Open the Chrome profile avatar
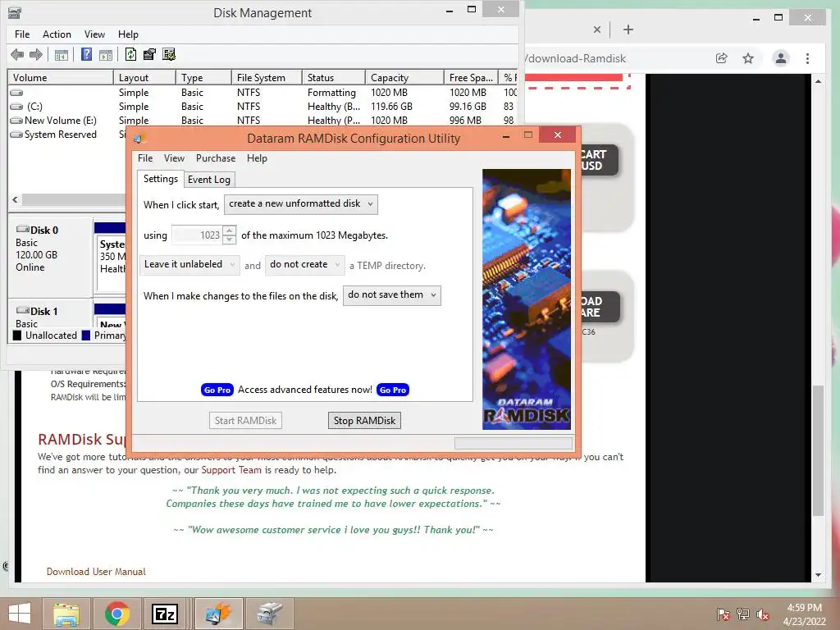Image resolution: width=840 pixels, height=630 pixels. (781, 58)
